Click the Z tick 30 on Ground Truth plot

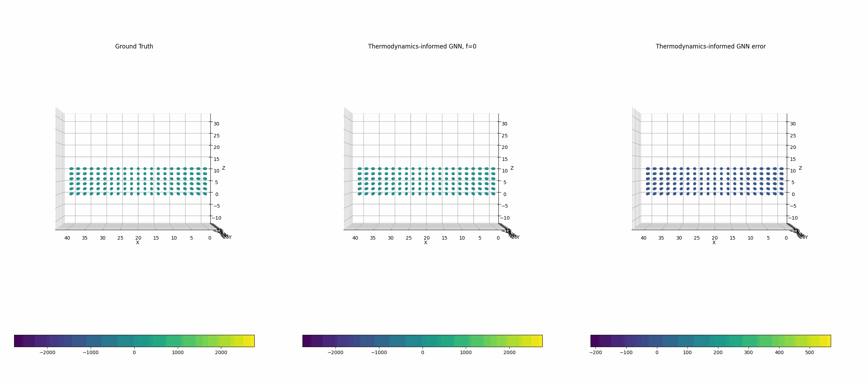tap(216, 124)
